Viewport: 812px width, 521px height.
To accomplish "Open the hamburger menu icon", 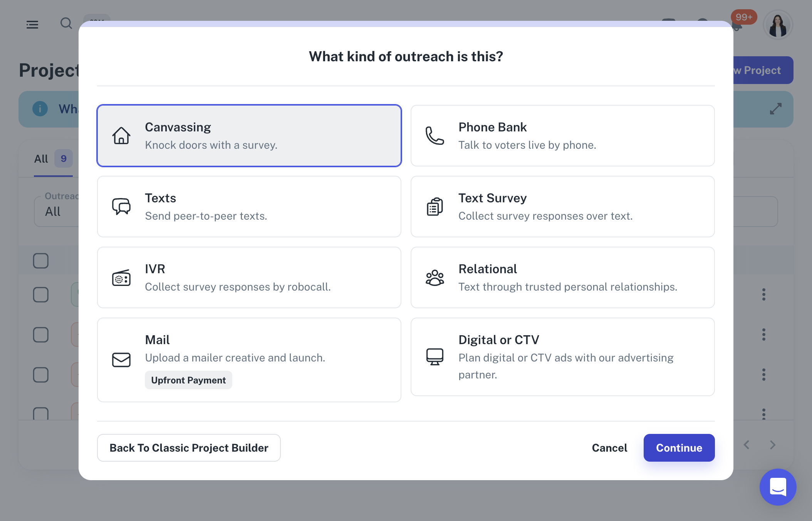I will coord(32,25).
